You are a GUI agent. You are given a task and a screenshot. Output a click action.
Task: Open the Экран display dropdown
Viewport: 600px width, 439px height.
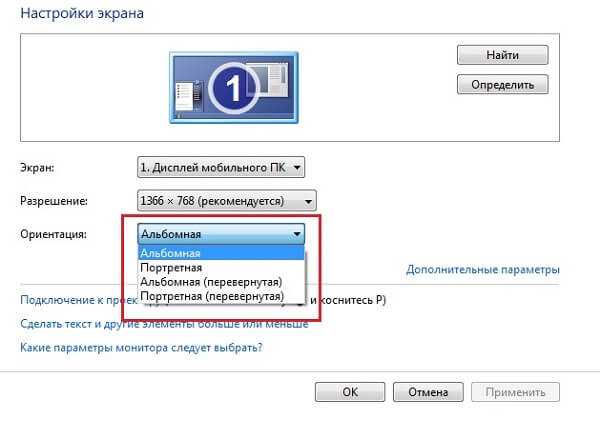221,167
